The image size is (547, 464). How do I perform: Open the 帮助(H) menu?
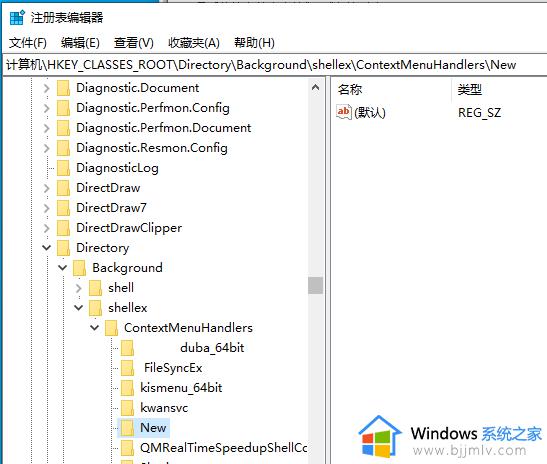254,43
